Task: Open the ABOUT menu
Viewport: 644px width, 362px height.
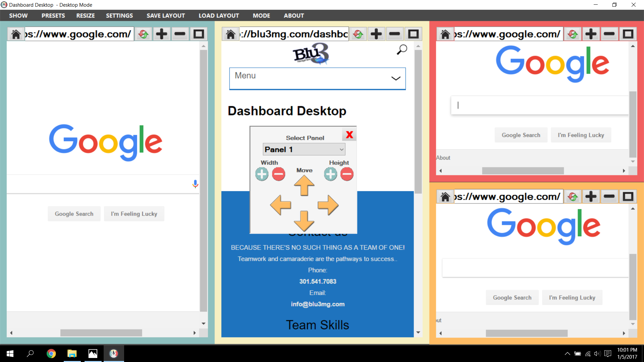Action: coord(294,16)
